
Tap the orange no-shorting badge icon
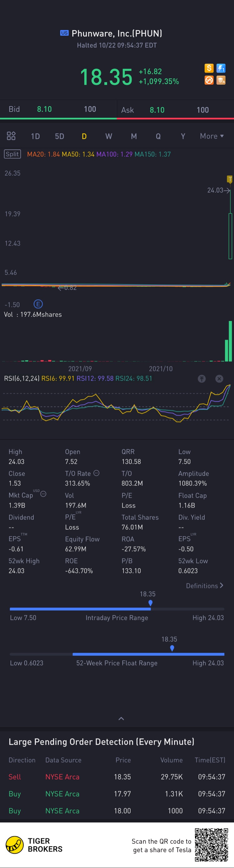209,80
